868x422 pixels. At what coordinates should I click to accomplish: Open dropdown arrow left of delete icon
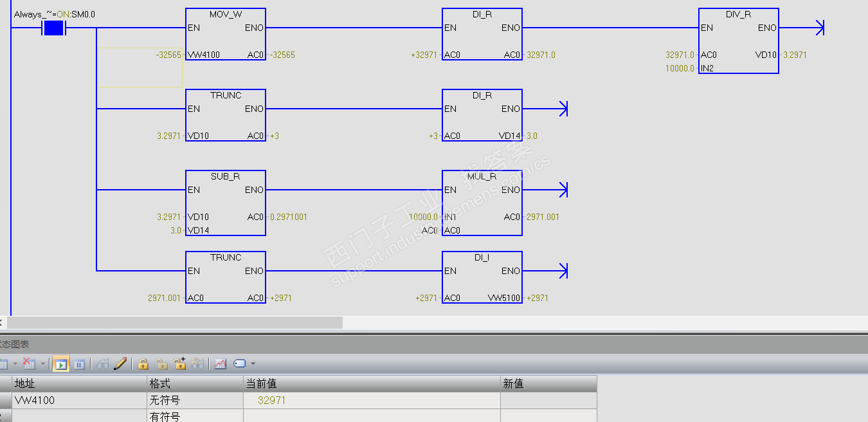(x=15, y=364)
